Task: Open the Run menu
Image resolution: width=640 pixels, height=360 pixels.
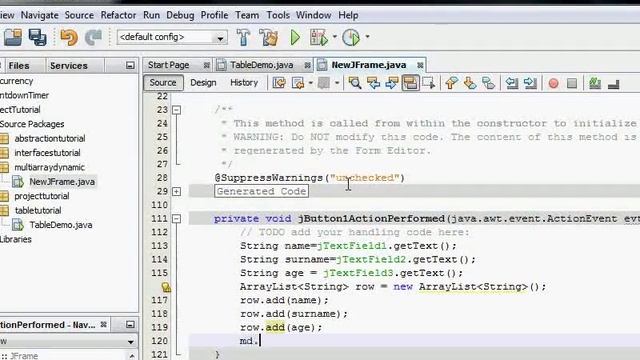Action: 151,16
